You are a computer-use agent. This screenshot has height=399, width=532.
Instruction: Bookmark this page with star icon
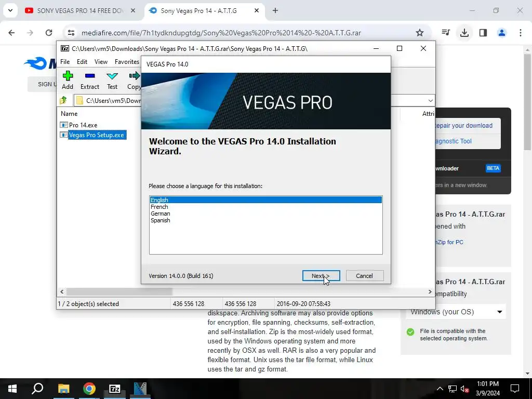pyautogui.click(x=420, y=33)
